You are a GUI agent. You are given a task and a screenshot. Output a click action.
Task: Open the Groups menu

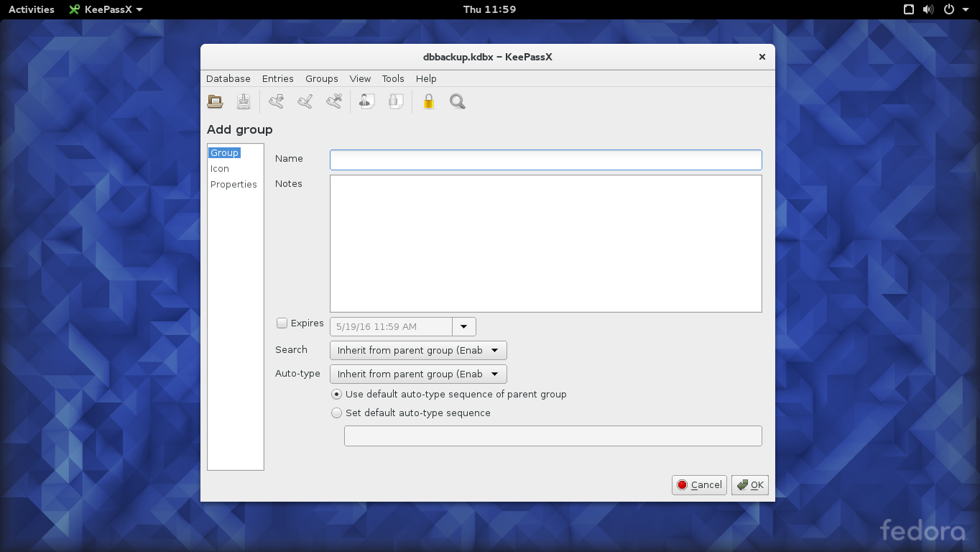point(322,78)
